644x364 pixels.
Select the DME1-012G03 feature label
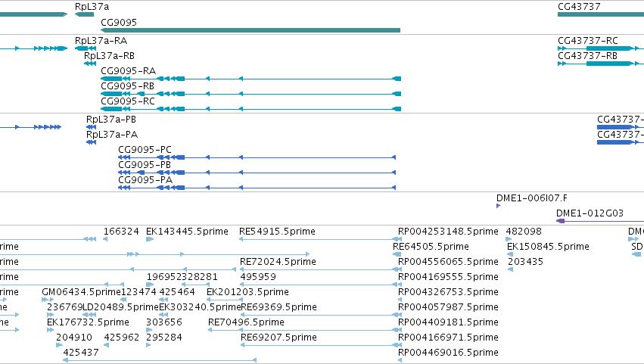click(590, 213)
